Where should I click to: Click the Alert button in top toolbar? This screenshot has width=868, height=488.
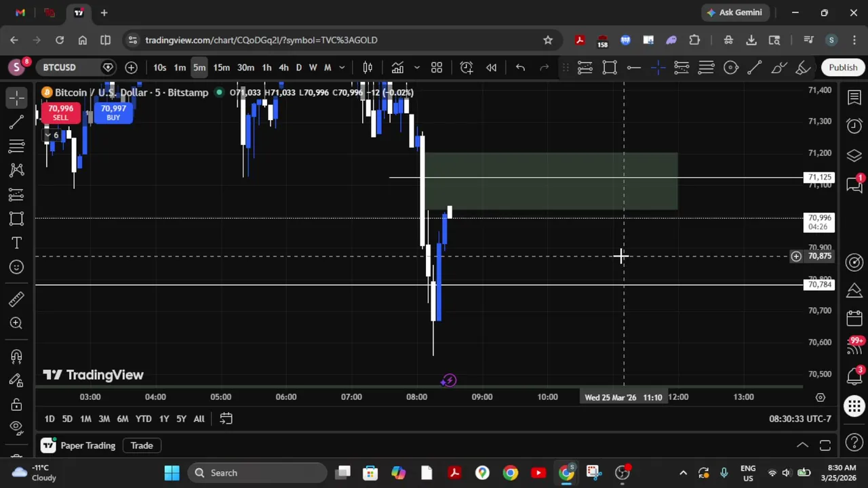click(x=467, y=67)
